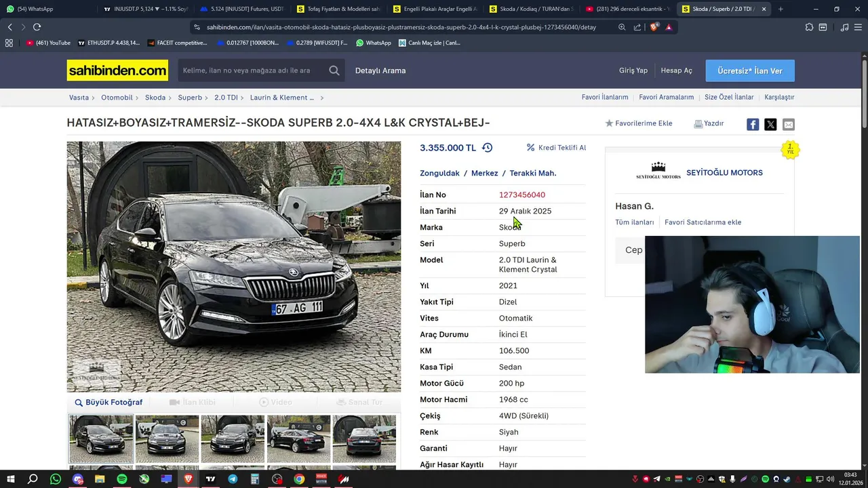Click the Favorilerime Ekle star
This screenshot has width=868, height=488.
tap(609, 123)
